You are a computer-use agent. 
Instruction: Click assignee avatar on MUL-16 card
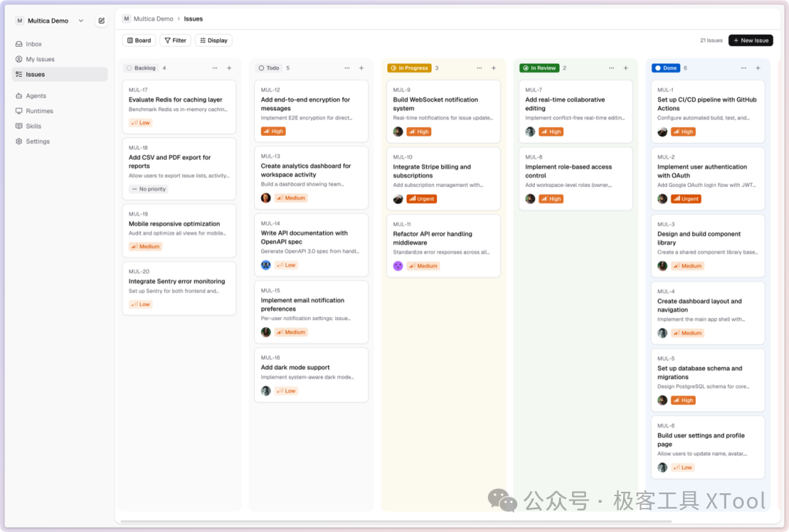[266, 390]
